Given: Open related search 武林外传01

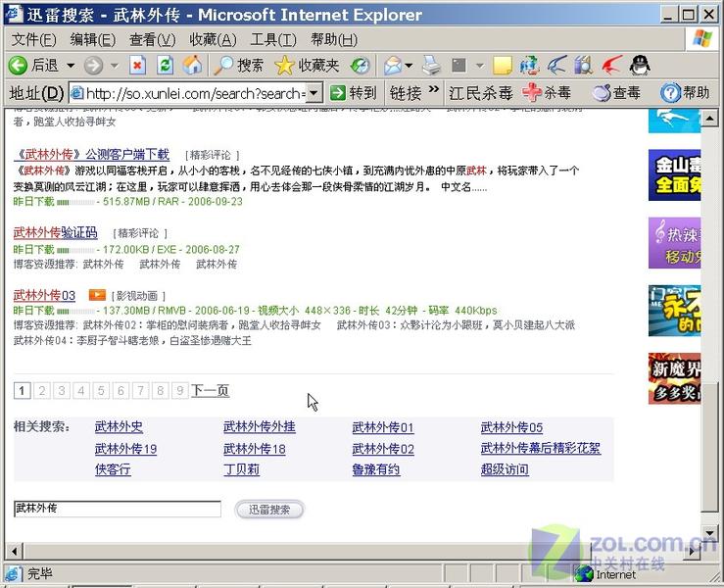Looking at the screenshot, I should tap(383, 427).
